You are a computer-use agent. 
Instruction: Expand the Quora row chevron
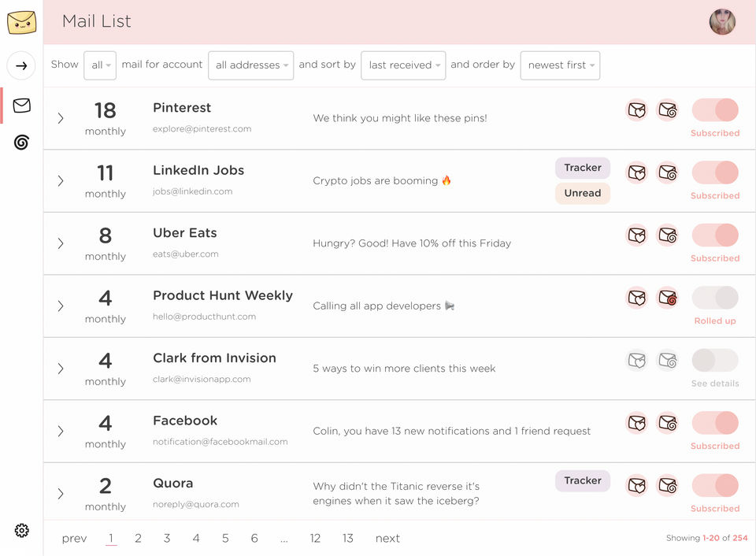pyautogui.click(x=61, y=494)
